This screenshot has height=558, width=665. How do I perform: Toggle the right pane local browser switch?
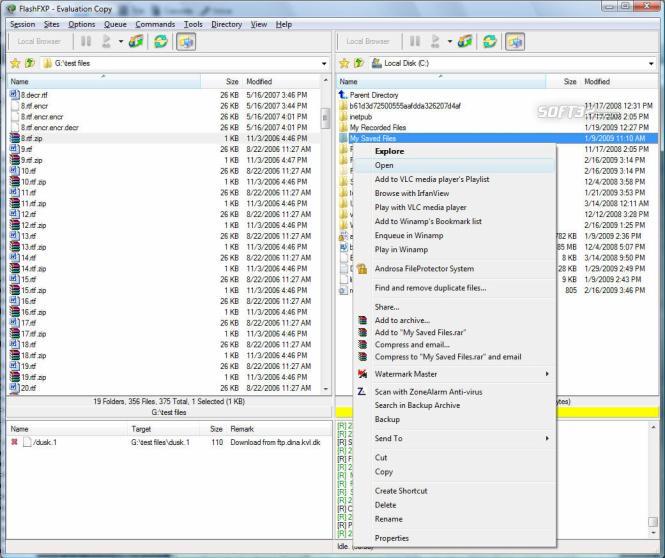tap(515, 42)
